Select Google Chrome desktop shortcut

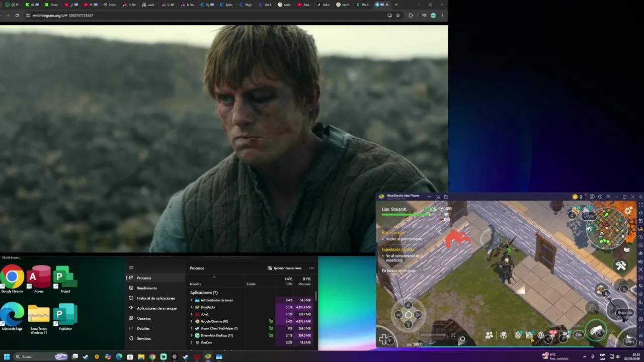click(12, 279)
